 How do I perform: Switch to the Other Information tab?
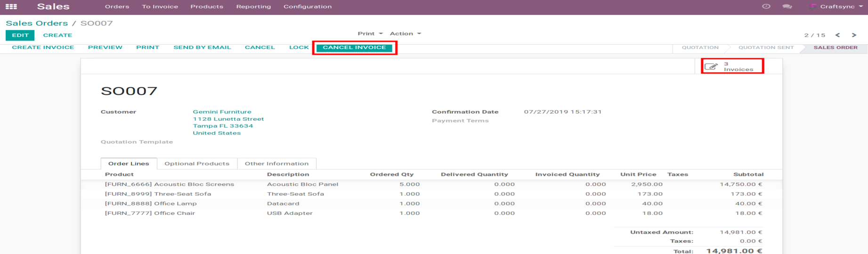(x=276, y=164)
